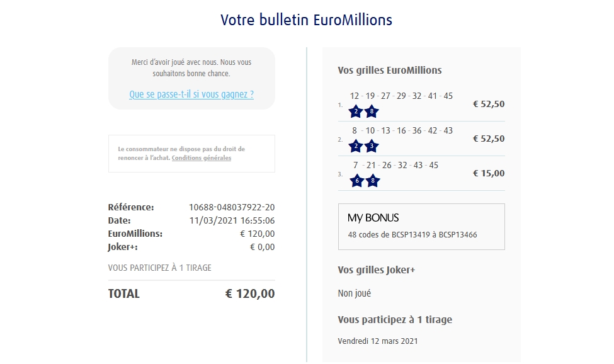Viewport: 614px width, 364px height.
Task: Click the MY BONUS logo
Action: click(x=373, y=218)
